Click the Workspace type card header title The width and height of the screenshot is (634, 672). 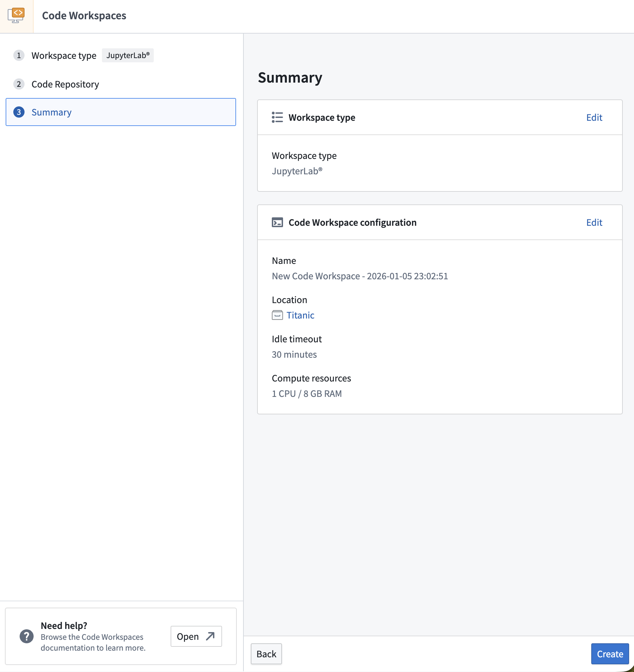pos(322,118)
